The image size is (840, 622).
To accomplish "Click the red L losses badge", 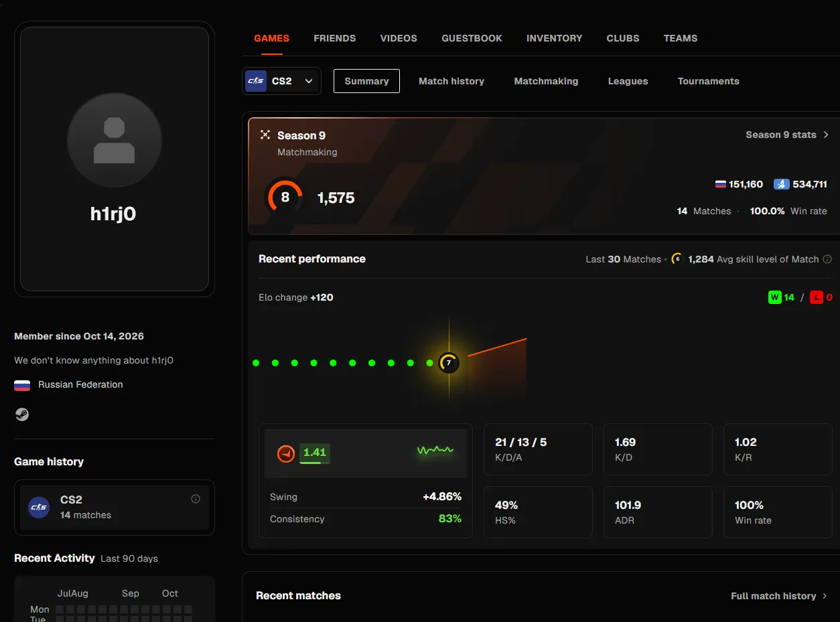I will pos(817,297).
